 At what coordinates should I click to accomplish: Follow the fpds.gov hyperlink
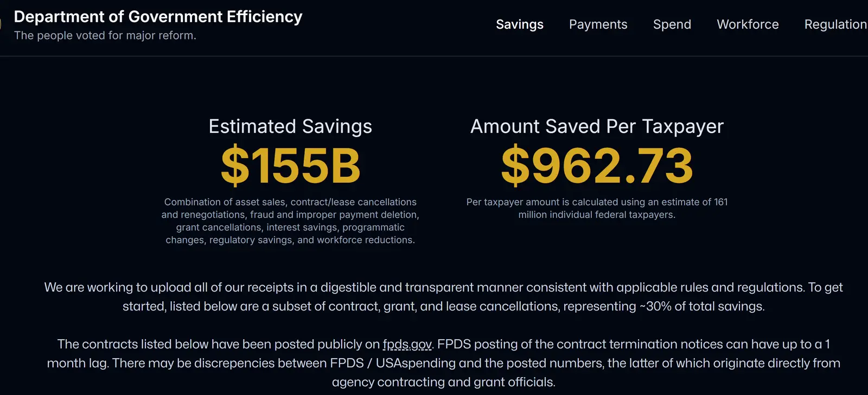tap(407, 345)
